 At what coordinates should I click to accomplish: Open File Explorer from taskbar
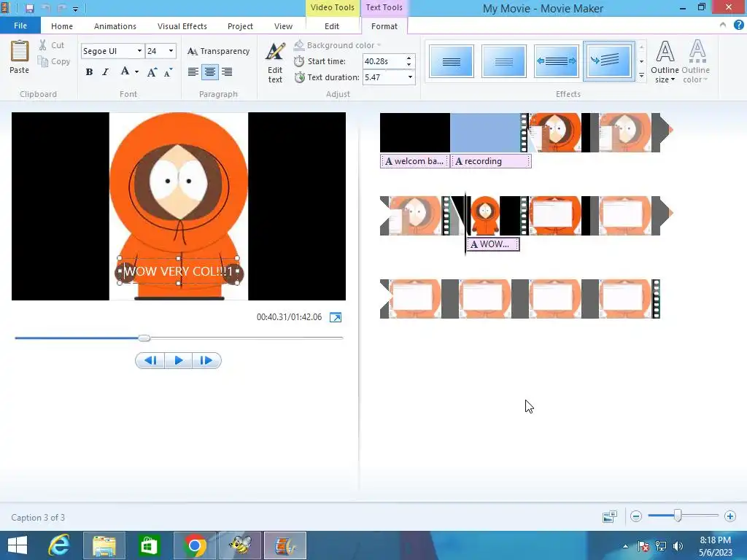(104, 545)
